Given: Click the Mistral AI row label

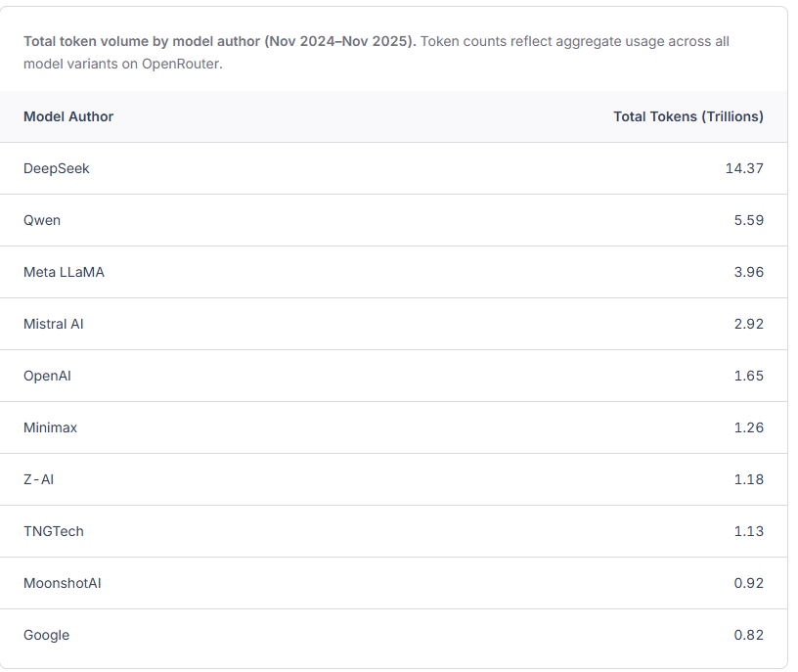Looking at the screenshot, I should 54,324.
